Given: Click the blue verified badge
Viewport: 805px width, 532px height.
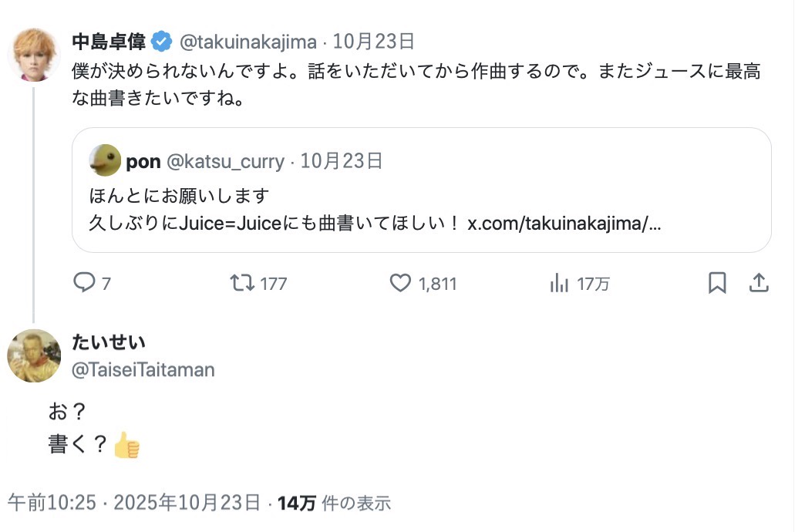Looking at the screenshot, I should tap(161, 41).
